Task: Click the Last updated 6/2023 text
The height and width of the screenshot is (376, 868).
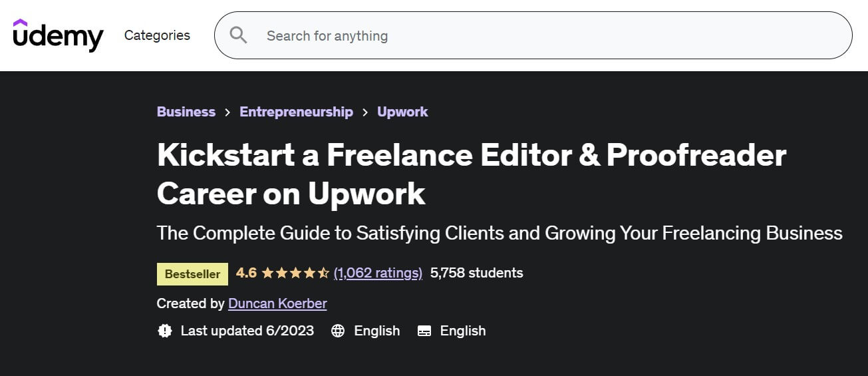Action: click(x=247, y=331)
